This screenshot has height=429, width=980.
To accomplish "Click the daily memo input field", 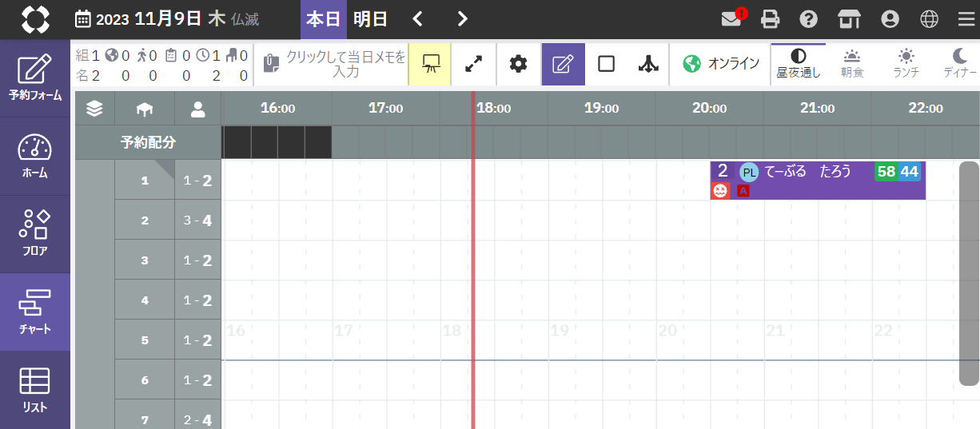I will click(x=331, y=65).
